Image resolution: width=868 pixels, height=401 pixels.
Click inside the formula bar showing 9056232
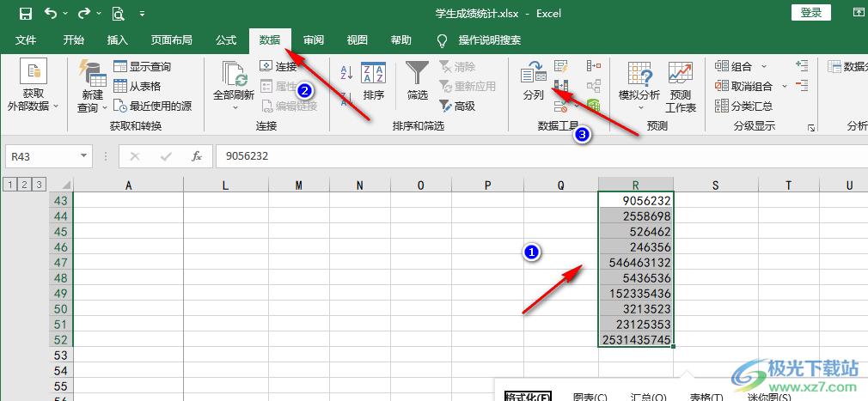pyautogui.click(x=541, y=156)
